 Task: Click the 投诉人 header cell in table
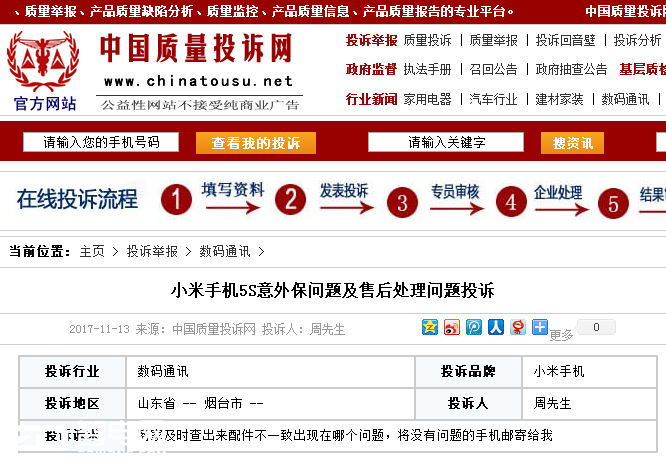[x=468, y=403]
